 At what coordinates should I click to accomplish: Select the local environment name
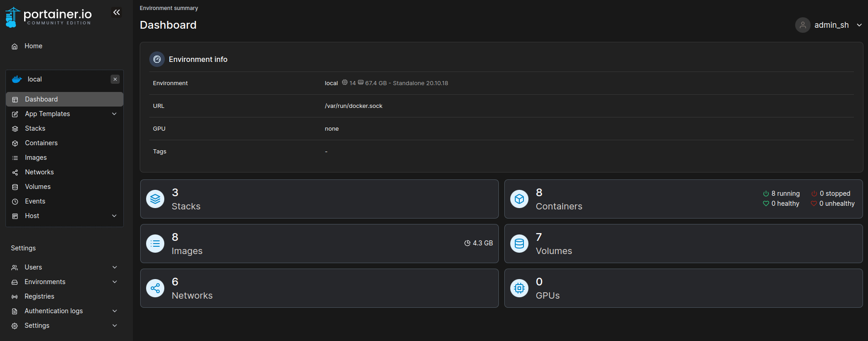(35, 79)
